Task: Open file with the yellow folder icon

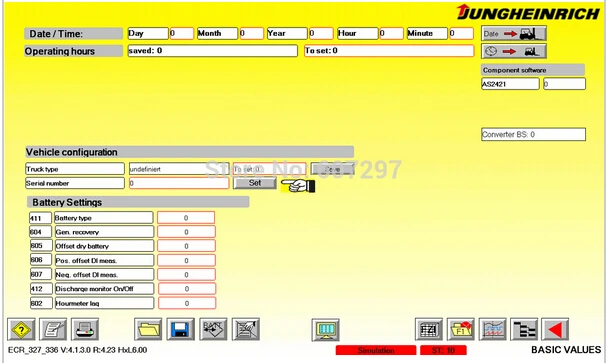Action: pos(148,329)
